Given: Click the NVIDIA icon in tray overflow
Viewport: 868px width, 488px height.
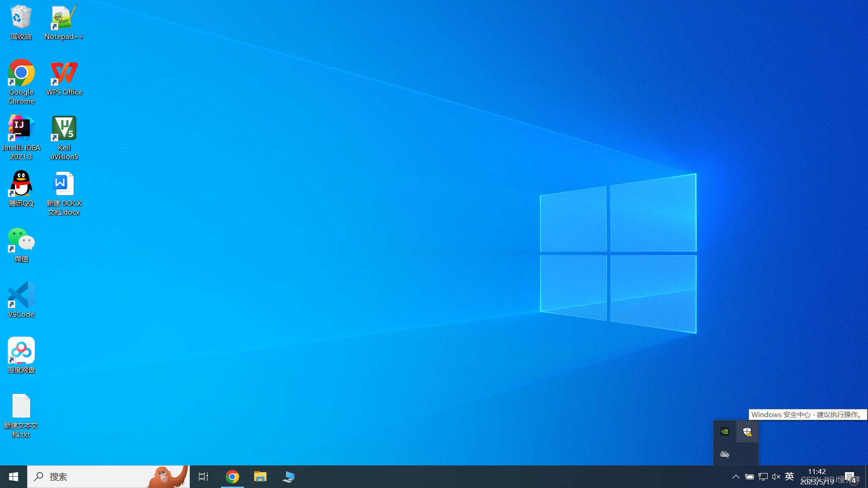Looking at the screenshot, I should pos(725,432).
